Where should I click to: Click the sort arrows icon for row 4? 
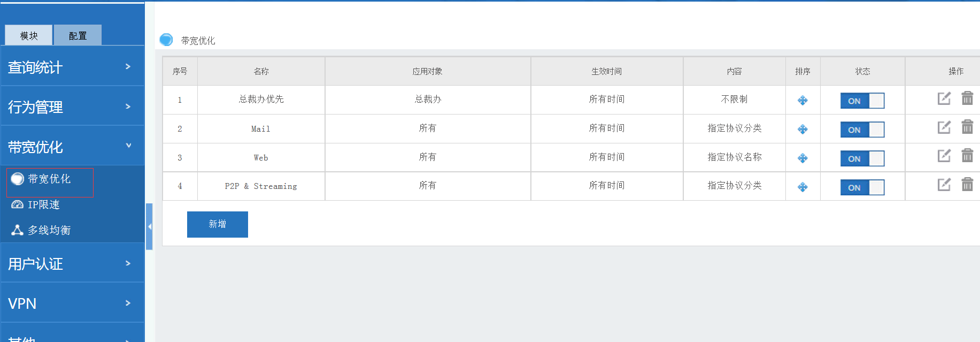point(802,187)
